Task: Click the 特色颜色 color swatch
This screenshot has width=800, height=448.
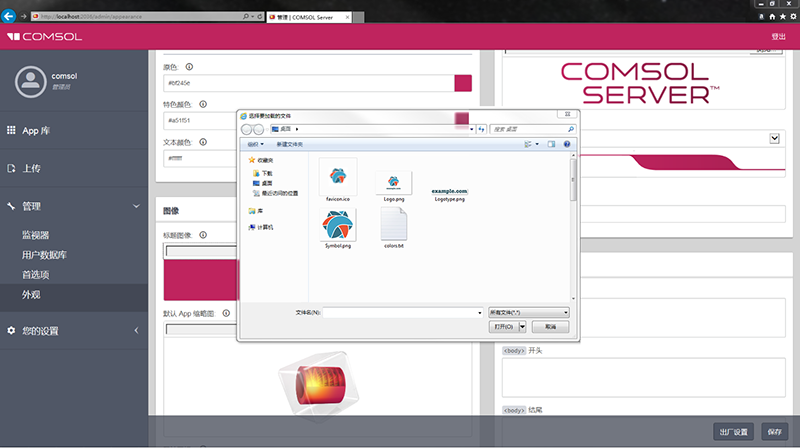Action: click(x=461, y=118)
